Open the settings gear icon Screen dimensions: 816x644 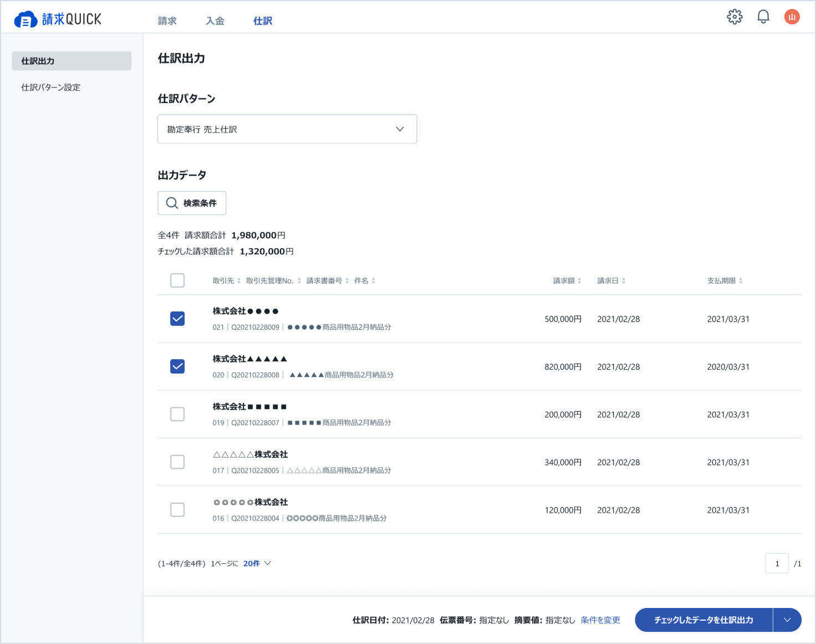point(735,17)
